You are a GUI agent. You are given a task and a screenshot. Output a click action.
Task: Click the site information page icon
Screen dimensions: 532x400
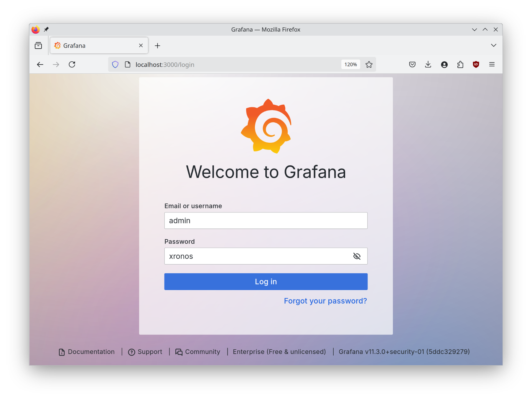128,65
